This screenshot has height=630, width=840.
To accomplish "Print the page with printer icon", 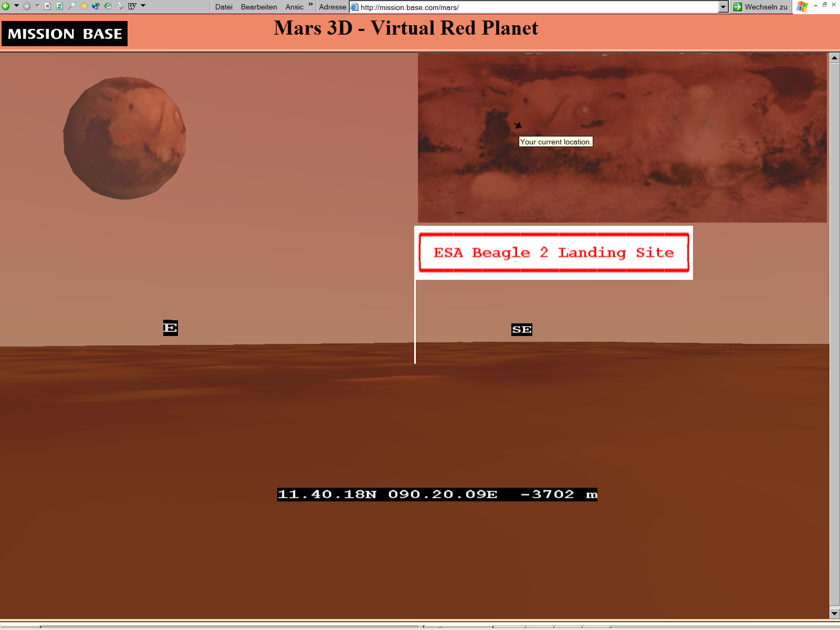I will pyautogui.click(x=120, y=6).
